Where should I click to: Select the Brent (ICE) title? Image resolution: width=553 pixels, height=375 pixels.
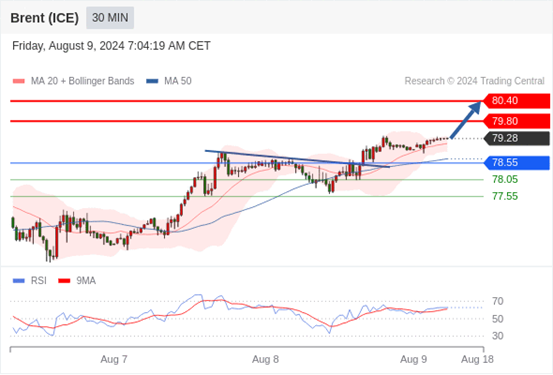pos(44,18)
